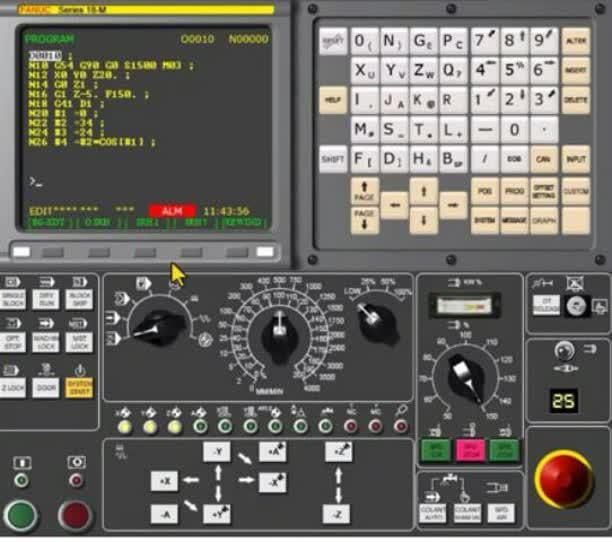This screenshot has height=542, width=612.
Task: Open the OFFSET SETTING screen
Action: [544, 191]
